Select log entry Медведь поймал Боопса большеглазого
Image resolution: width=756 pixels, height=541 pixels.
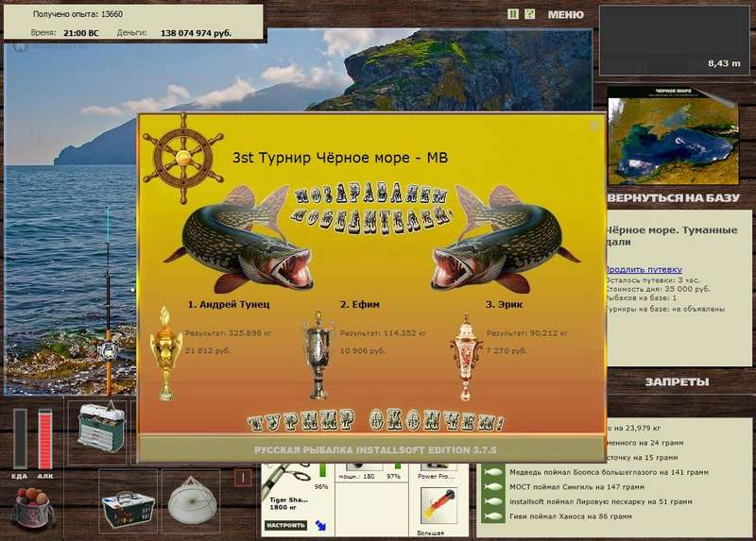pyautogui.click(x=609, y=473)
